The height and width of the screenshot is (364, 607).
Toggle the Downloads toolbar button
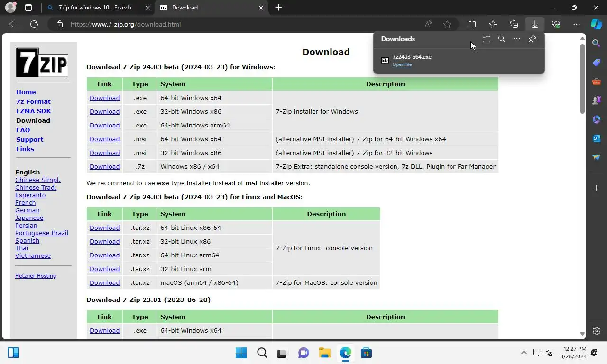click(x=535, y=24)
